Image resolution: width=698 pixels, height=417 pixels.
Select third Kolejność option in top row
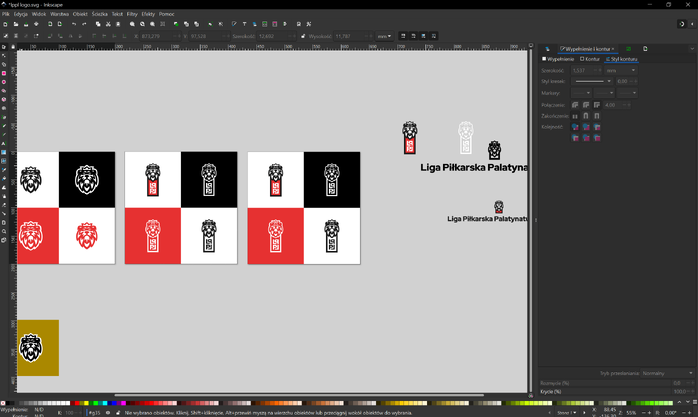click(x=597, y=127)
